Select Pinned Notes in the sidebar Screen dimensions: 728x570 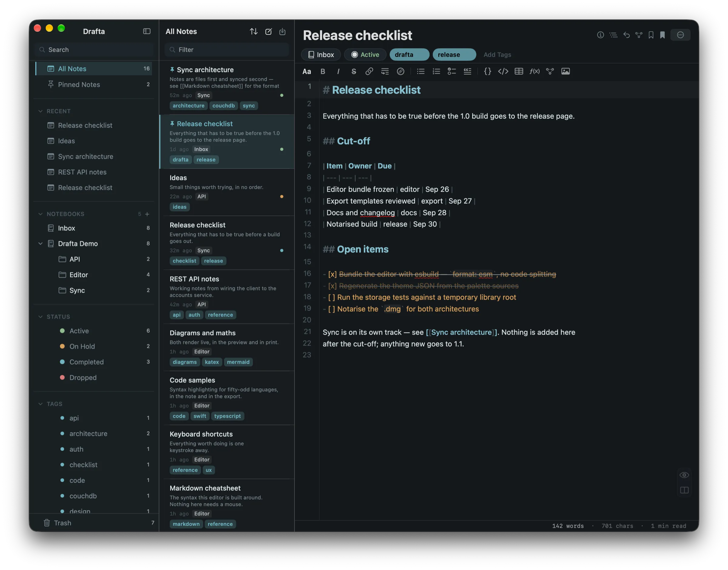click(94, 84)
